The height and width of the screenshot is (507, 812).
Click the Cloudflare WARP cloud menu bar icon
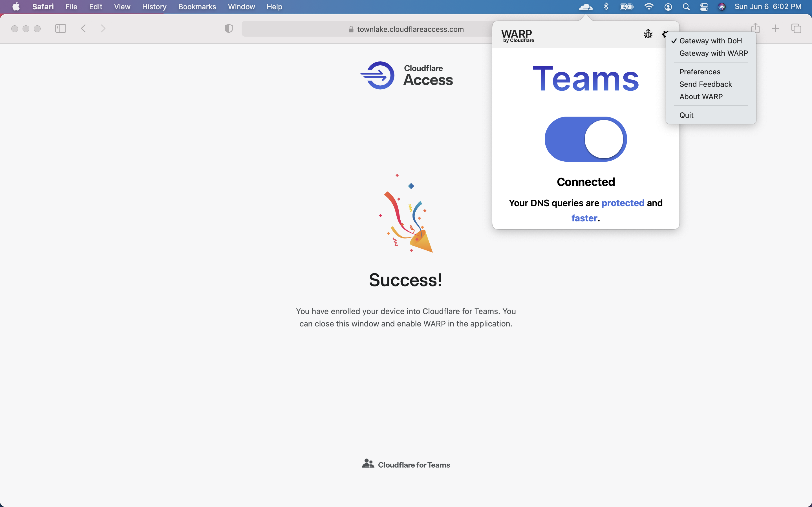pos(586,7)
